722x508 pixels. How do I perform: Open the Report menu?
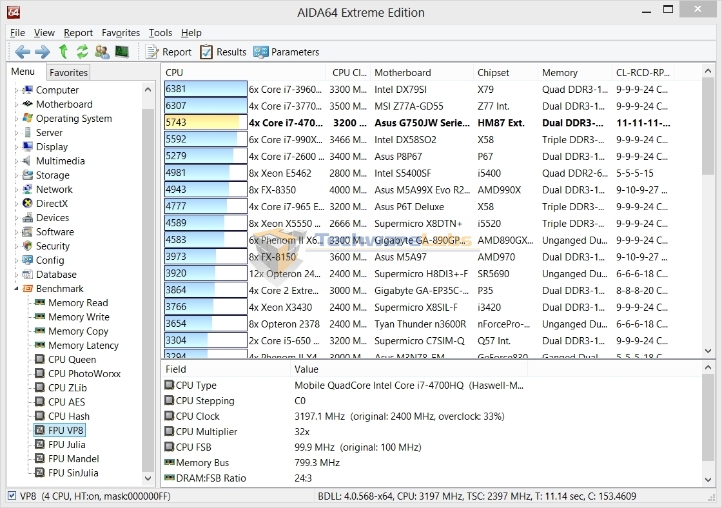click(x=78, y=33)
